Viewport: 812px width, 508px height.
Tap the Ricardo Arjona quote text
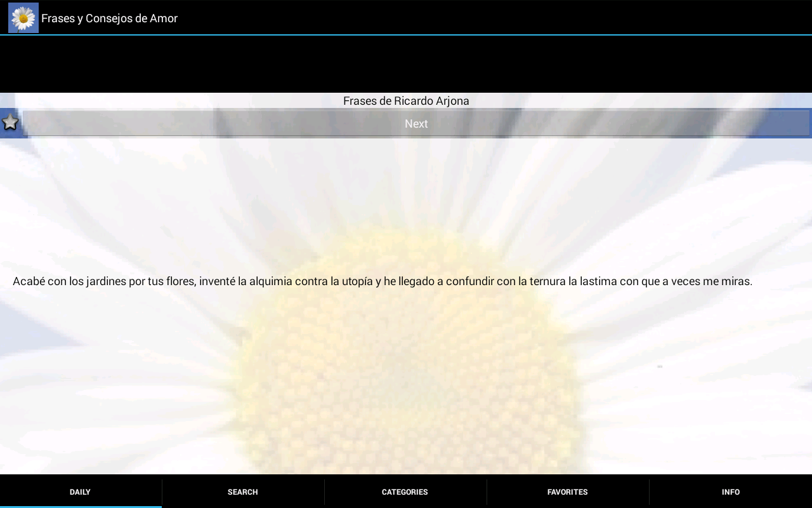click(383, 281)
